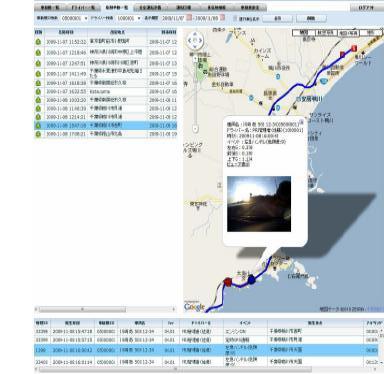Click the blue marker on the lower route
The width and height of the screenshot is (384, 374).
[x=251, y=279]
